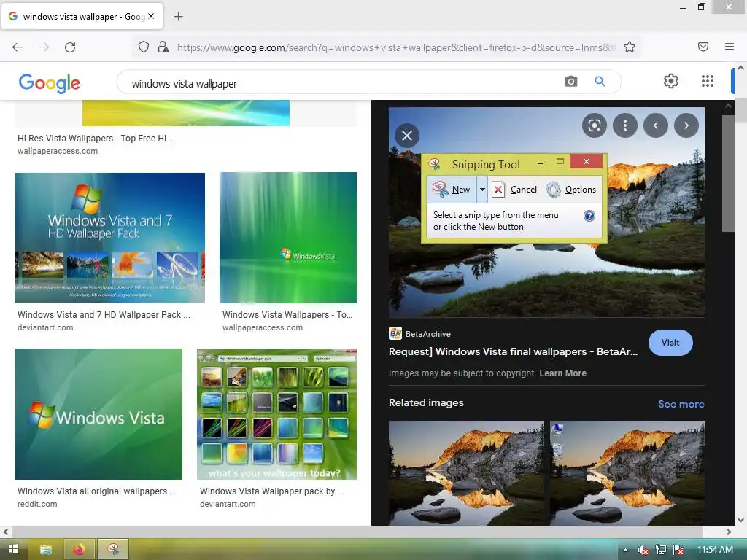Click the Windows Vista Wallpaper pack by caption
747x560 pixels.
pyautogui.click(x=272, y=491)
